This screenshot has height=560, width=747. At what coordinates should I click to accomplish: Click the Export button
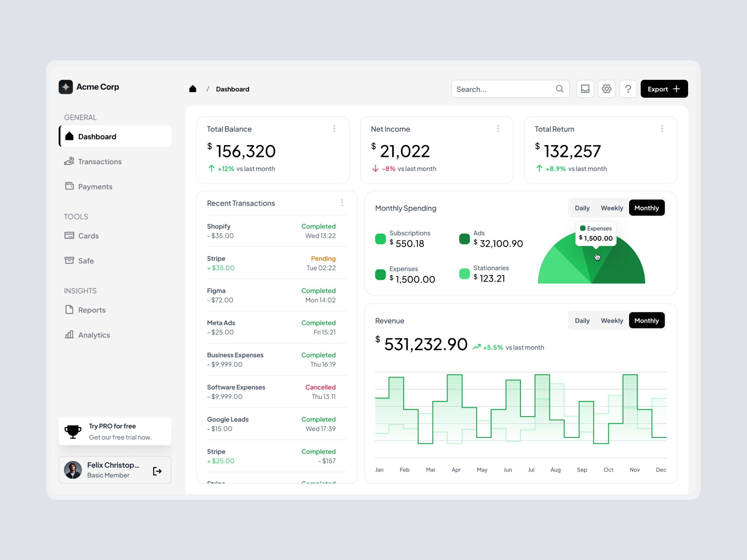tap(663, 89)
